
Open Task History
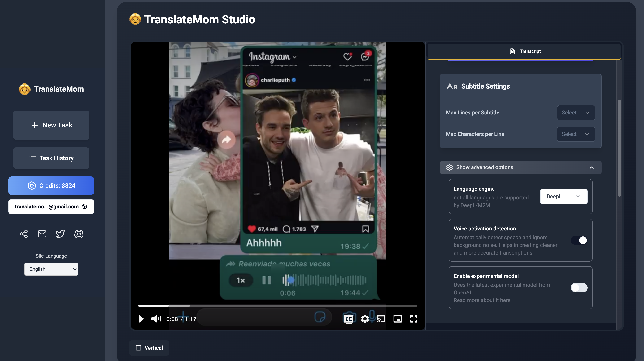[x=51, y=158]
